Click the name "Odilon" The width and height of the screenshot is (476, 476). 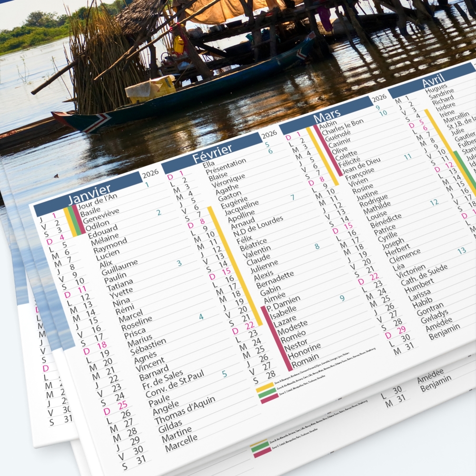coord(97,226)
